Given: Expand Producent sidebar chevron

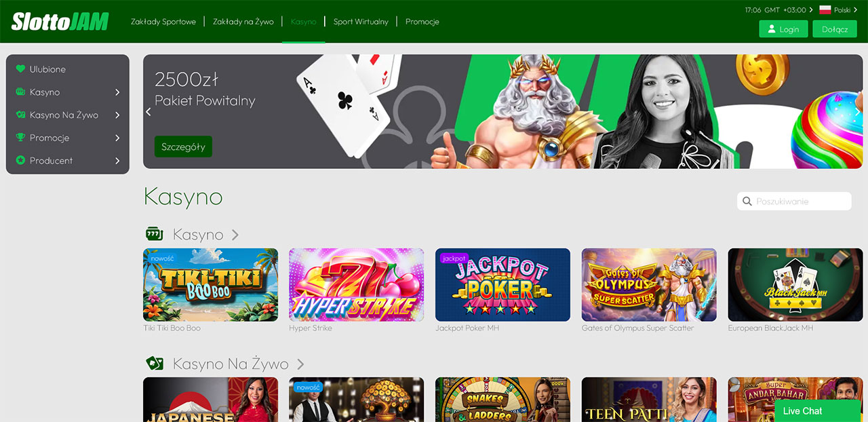Looking at the screenshot, I should tap(117, 161).
